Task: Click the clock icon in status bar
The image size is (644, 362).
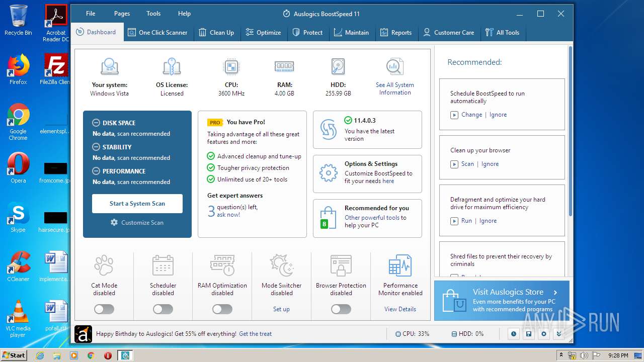Action: pos(514,334)
